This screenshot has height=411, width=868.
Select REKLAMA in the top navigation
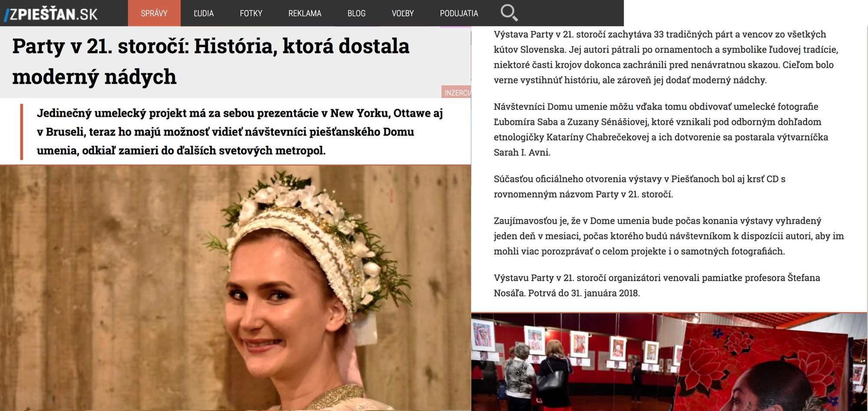[305, 13]
